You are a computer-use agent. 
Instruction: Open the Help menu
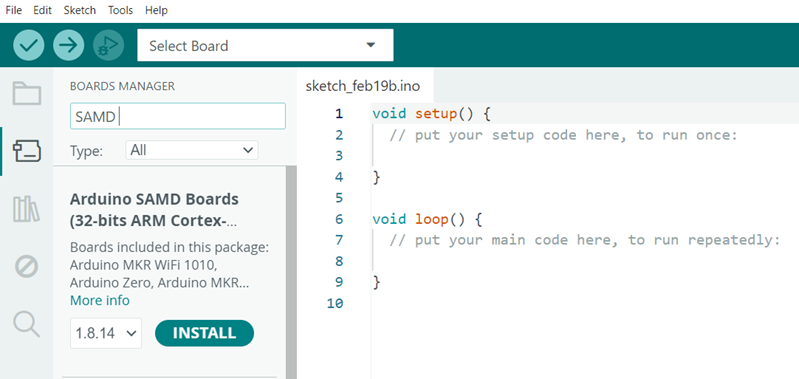(x=156, y=10)
